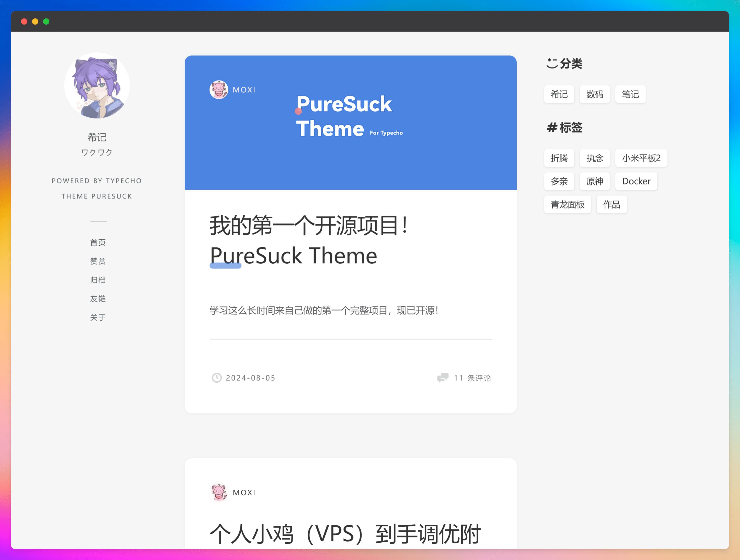Image resolution: width=740 pixels, height=560 pixels.
Task: Click the MOXI avatar on the second post
Action: coord(219,492)
